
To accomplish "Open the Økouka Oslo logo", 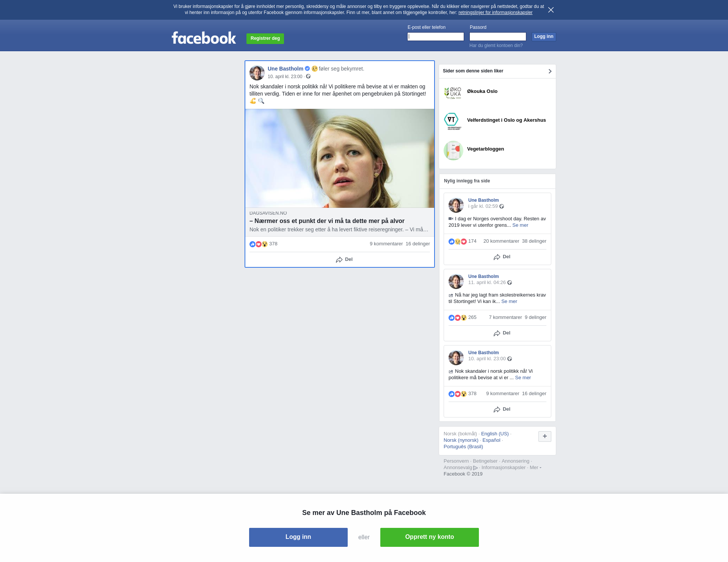I will 453,93.
